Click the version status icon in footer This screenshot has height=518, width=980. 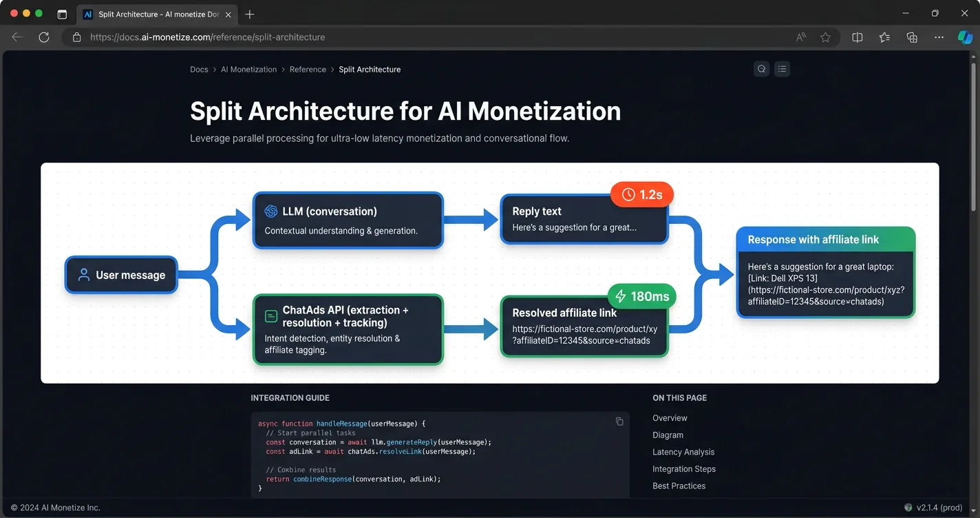(x=908, y=508)
